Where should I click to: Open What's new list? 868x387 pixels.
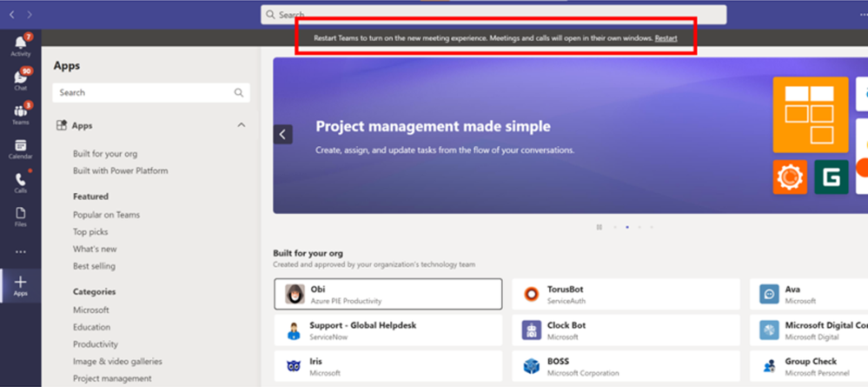pyautogui.click(x=95, y=249)
